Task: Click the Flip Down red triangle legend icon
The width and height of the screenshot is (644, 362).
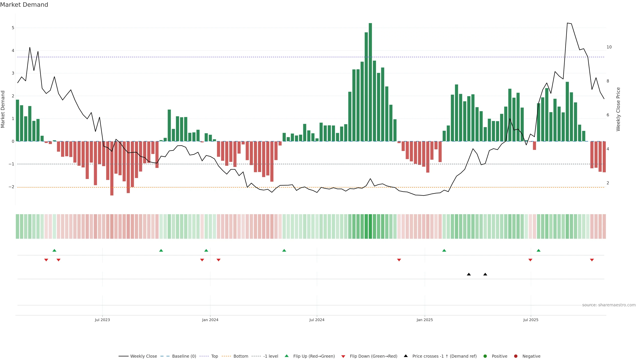Action: [x=343, y=356]
